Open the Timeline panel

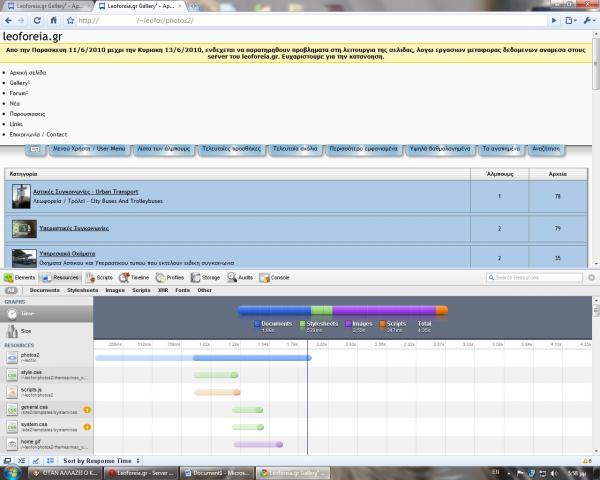[135, 277]
